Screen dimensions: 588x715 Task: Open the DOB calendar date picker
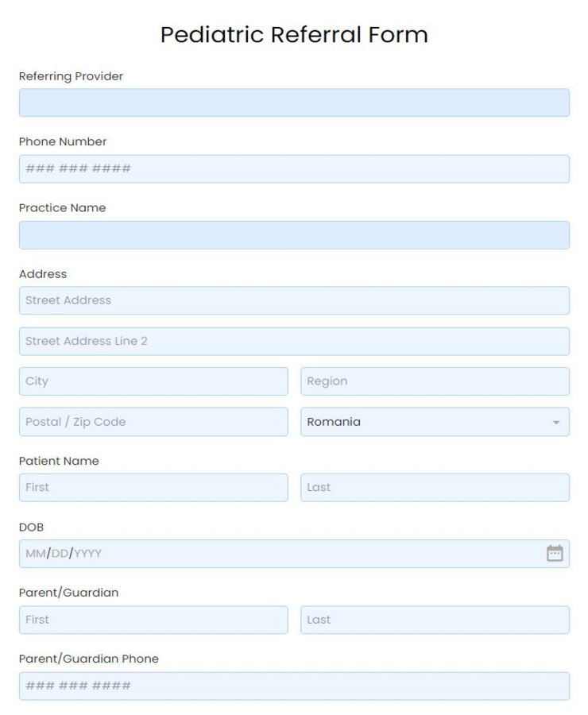[557, 553]
